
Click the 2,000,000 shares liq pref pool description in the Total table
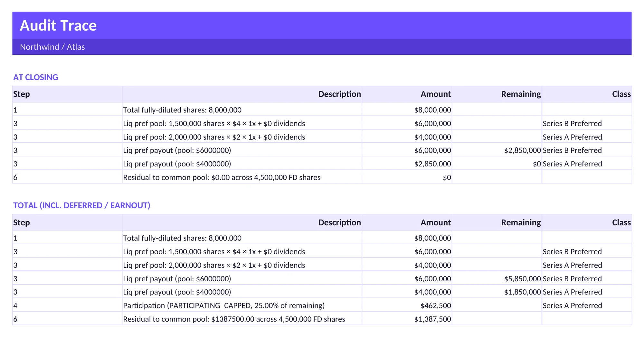(214, 265)
